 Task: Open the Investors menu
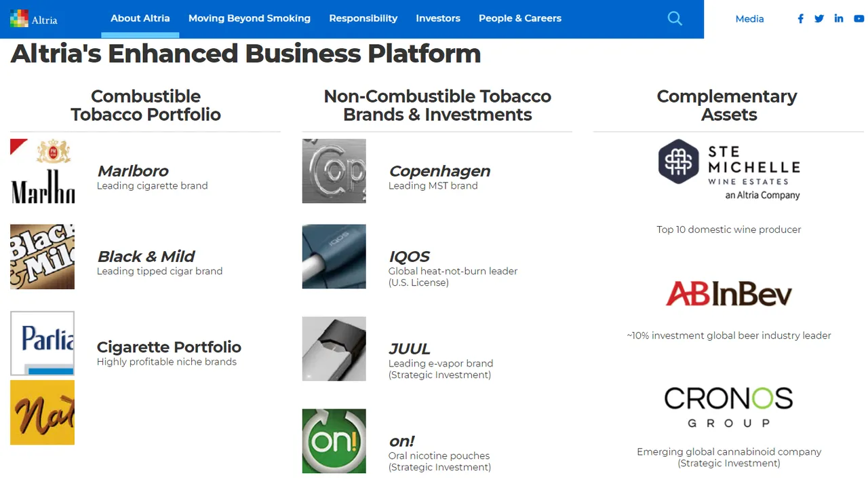(438, 18)
